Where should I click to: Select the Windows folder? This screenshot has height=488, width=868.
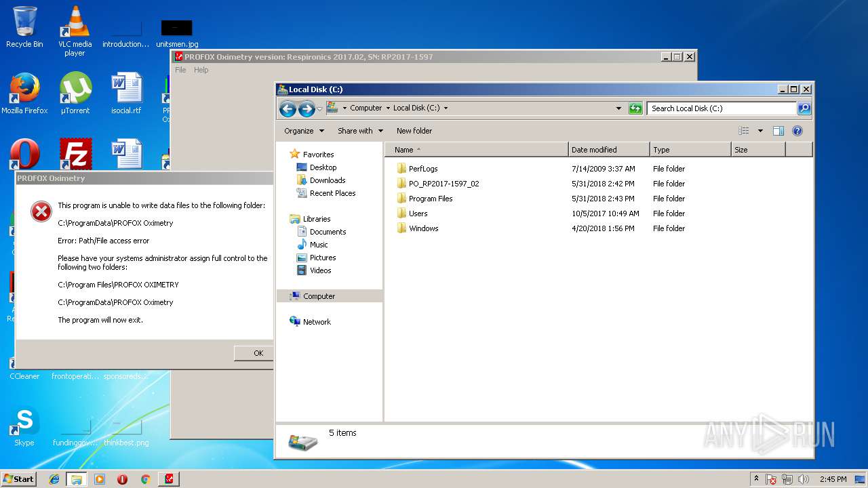(x=423, y=228)
